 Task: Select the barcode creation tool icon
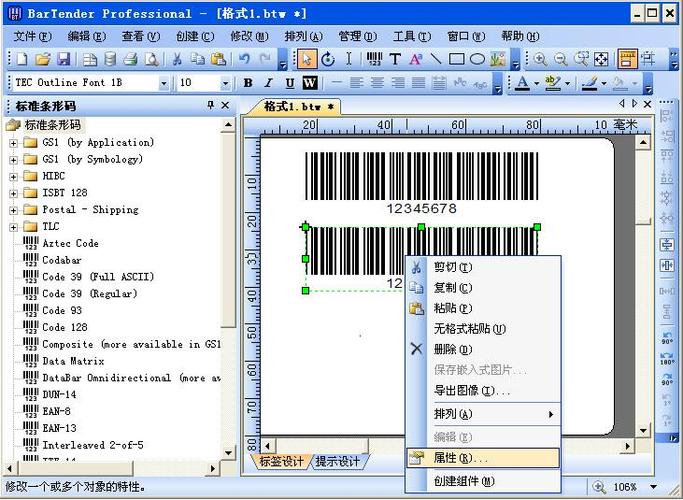[374, 59]
